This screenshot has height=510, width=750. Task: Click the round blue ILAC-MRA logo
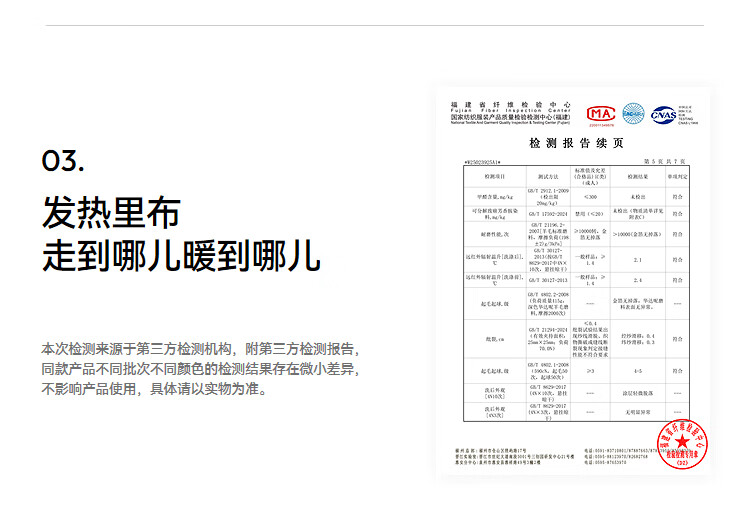pyautogui.click(x=633, y=114)
